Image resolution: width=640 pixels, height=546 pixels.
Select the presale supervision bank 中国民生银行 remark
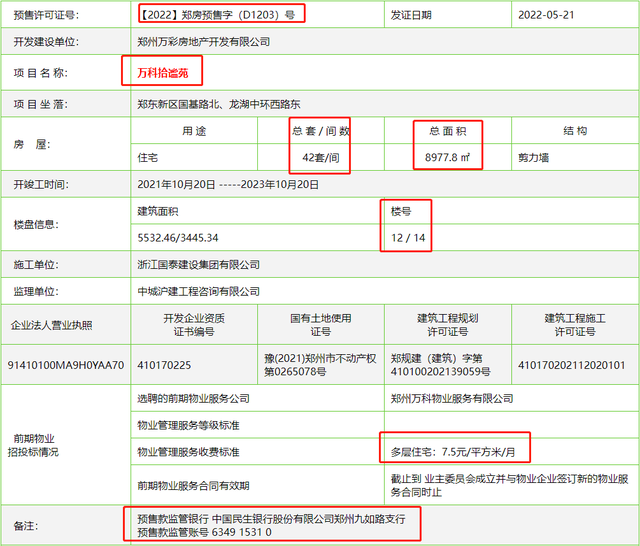coord(271,518)
